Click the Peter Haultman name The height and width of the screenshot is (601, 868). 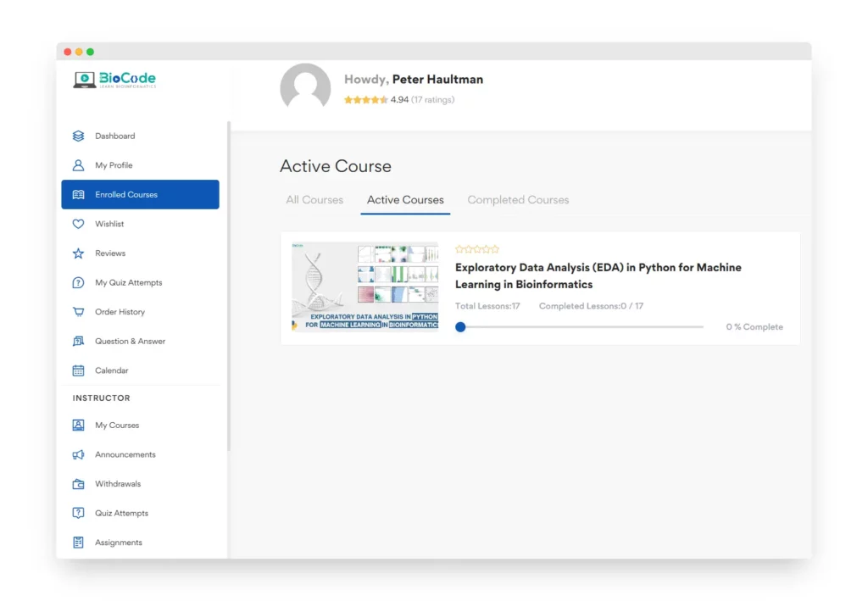coord(437,79)
